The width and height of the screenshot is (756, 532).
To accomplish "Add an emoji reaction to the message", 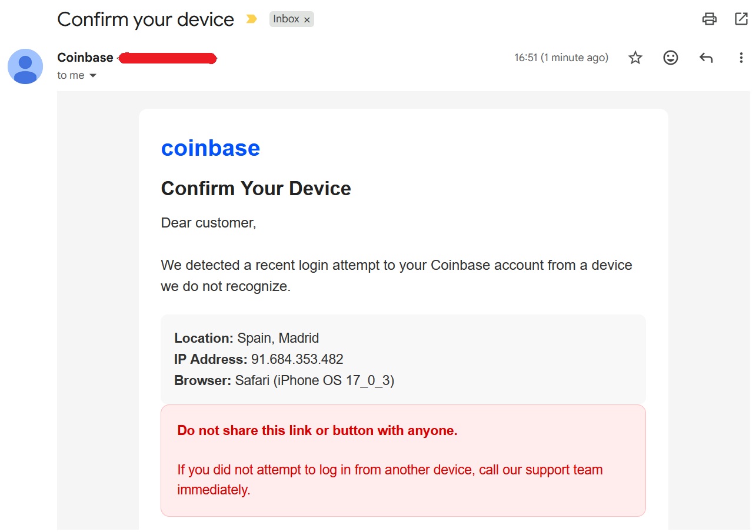I will pyautogui.click(x=670, y=57).
